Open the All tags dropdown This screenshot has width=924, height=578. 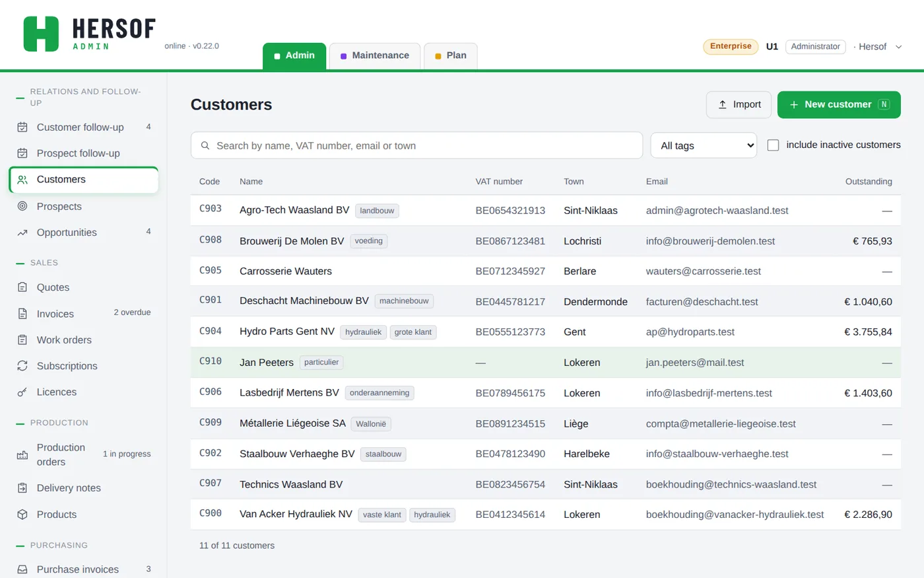[704, 145]
